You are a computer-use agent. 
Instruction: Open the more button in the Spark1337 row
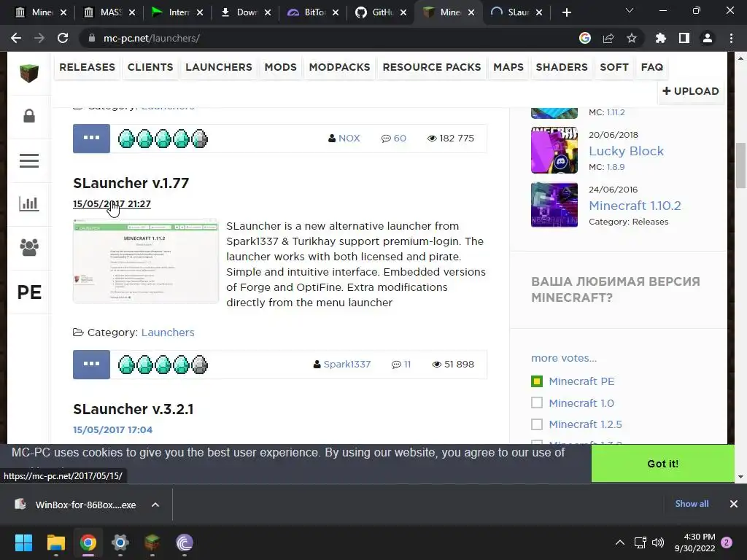pos(91,365)
